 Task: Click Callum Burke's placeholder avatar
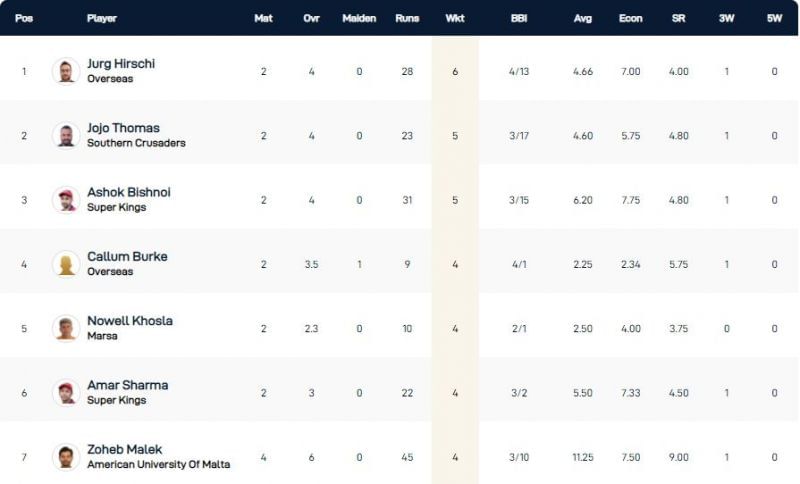pos(66,264)
